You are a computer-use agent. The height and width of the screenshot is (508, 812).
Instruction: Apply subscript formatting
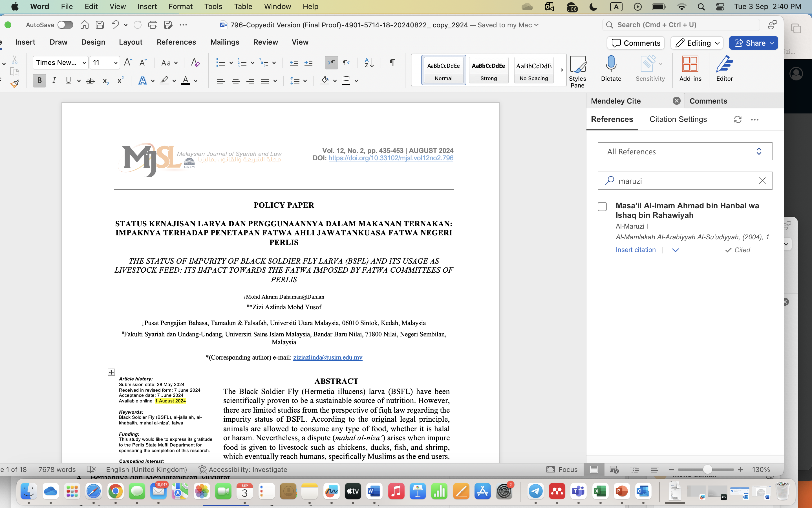[x=105, y=81]
